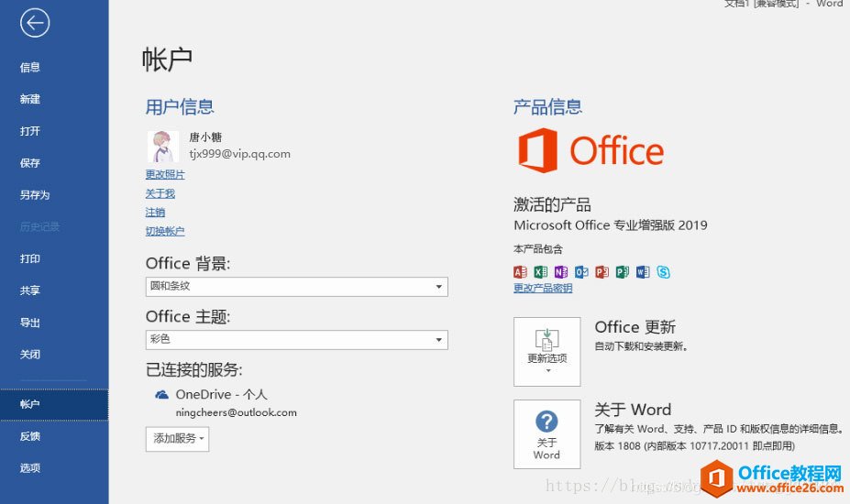This screenshot has height=504, width=850.
Task: Click the 圆和条纹 background combo box
Action: (x=296, y=287)
